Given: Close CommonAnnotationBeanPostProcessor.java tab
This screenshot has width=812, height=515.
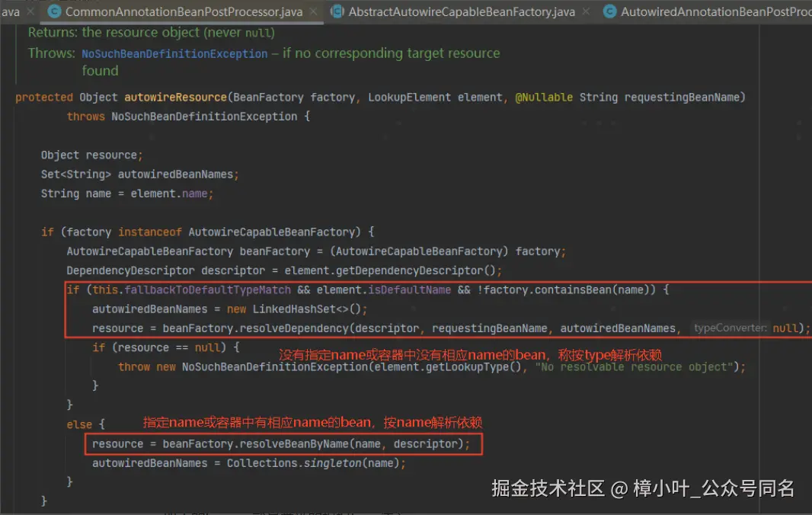Looking at the screenshot, I should [313, 11].
